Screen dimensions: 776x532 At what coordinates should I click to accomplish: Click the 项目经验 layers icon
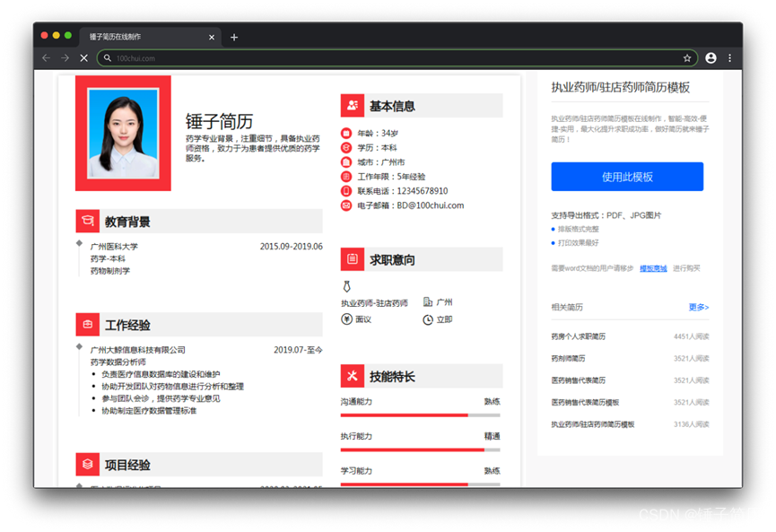coord(88,464)
